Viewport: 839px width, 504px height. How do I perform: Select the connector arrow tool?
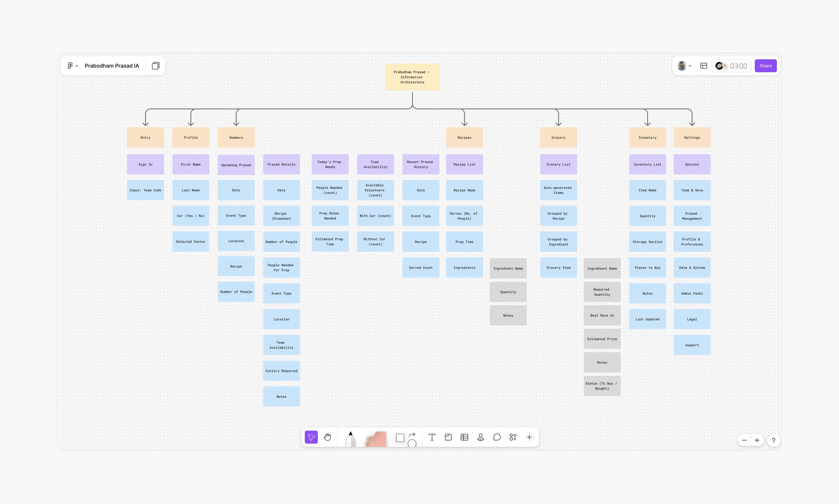pos(412,434)
